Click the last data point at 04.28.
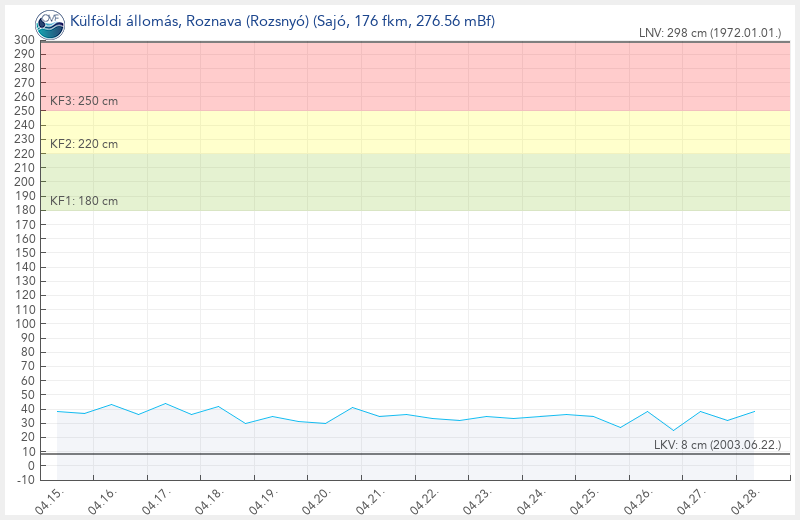 pos(754,411)
